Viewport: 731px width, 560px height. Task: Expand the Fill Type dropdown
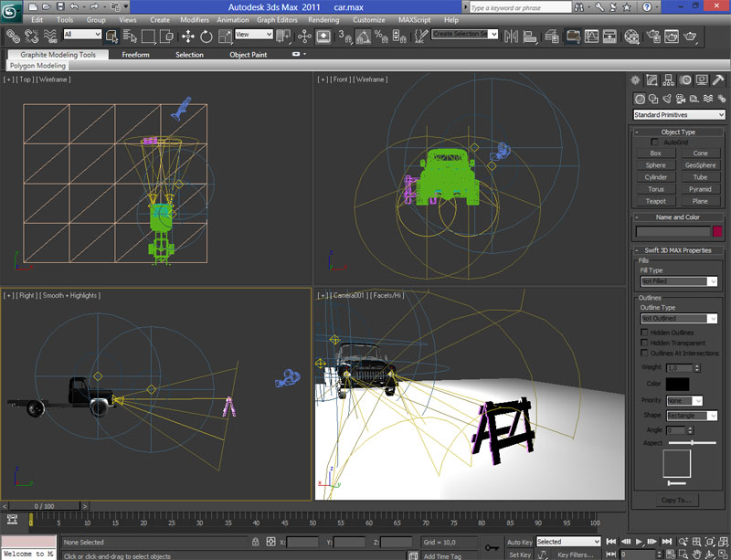click(x=678, y=281)
